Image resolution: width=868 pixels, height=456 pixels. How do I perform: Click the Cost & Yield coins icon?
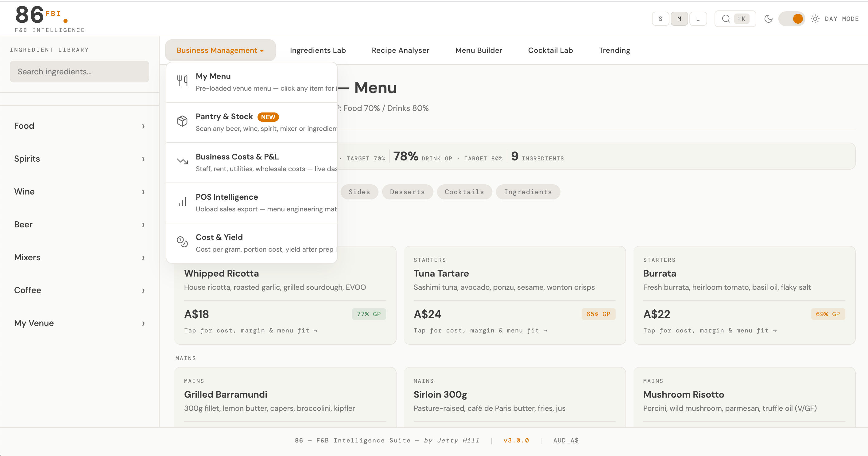(182, 242)
